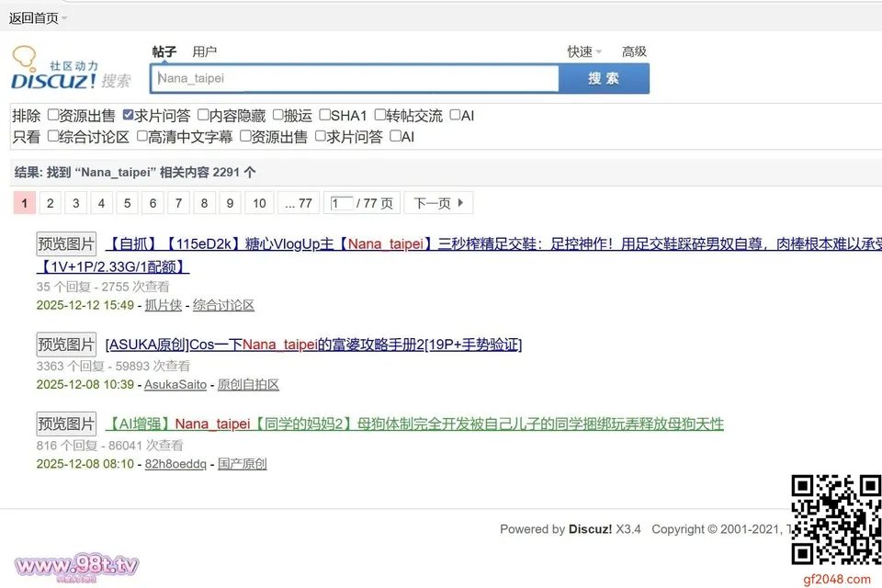The height and width of the screenshot is (588, 882).
Task: Click the 下一页 next page button
Action: [x=439, y=203]
